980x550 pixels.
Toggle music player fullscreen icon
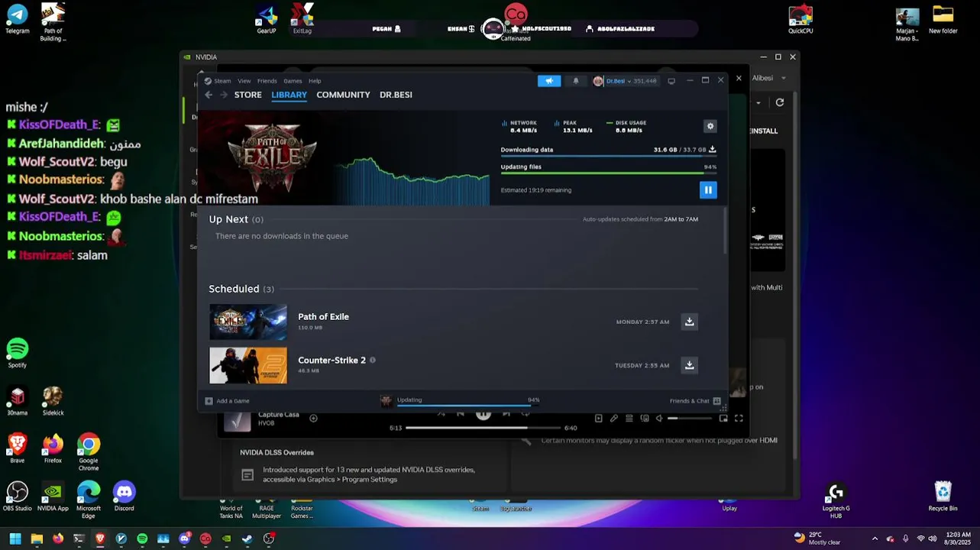(739, 419)
